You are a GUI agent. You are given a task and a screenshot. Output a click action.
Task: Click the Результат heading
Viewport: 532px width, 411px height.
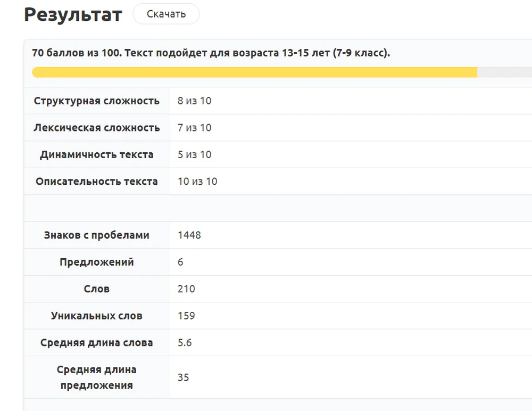(73, 15)
